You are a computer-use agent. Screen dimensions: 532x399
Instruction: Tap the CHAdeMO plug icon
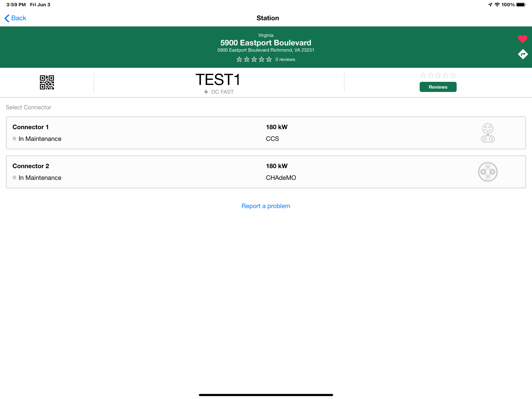488,172
